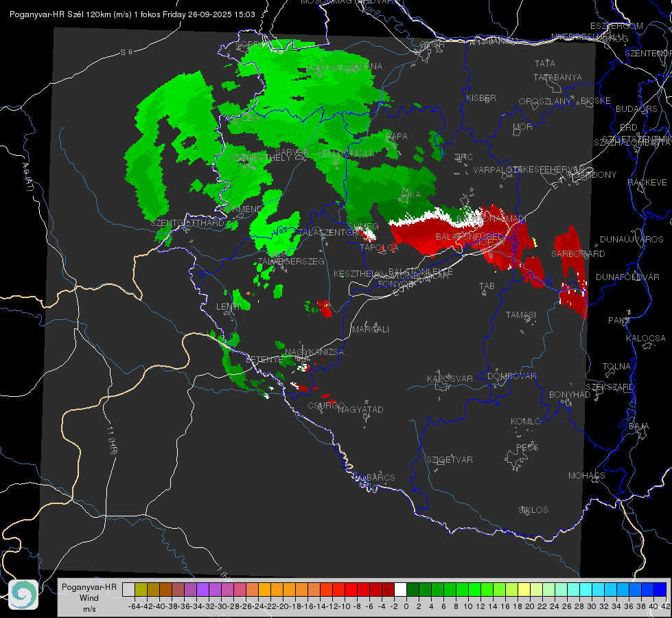672x618 pixels.
Task: Click the TAB town label
Action: (x=487, y=286)
